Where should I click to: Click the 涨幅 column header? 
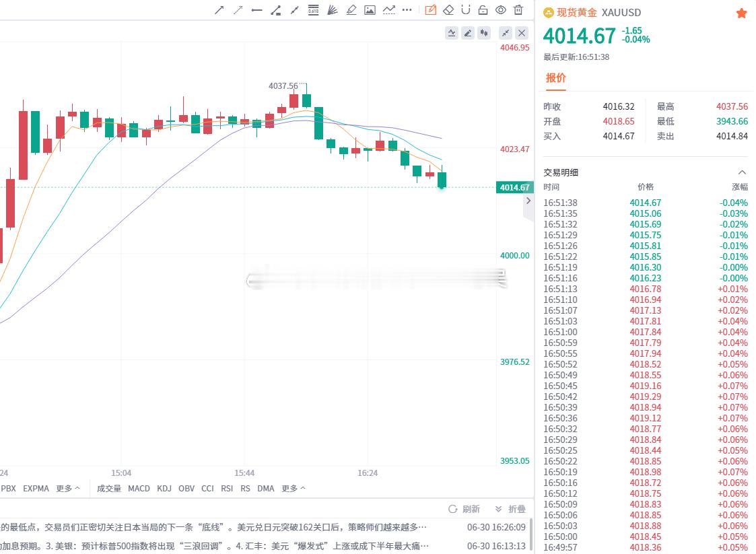[x=740, y=187]
